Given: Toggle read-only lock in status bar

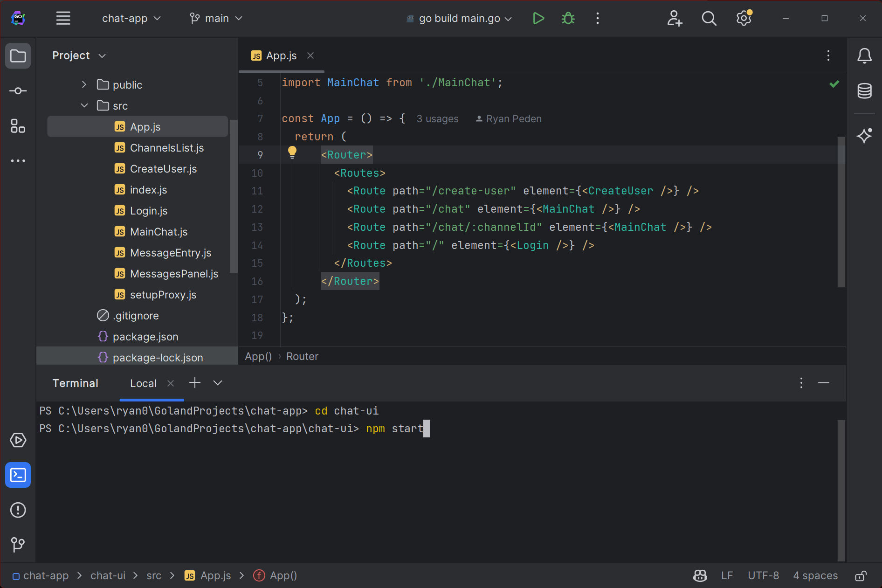Looking at the screenshot, I should click(861, 576).
